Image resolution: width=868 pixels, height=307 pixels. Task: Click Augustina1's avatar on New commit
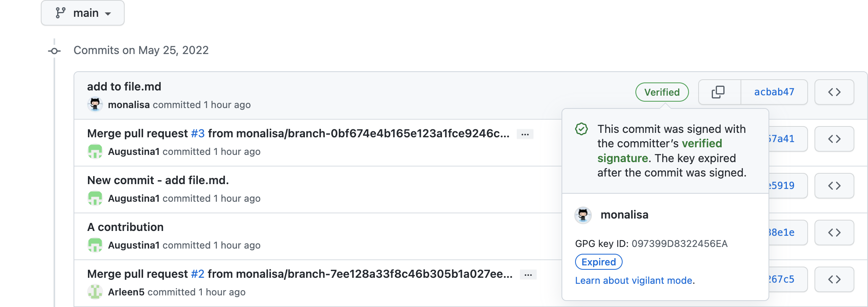(x=95, y=198)
